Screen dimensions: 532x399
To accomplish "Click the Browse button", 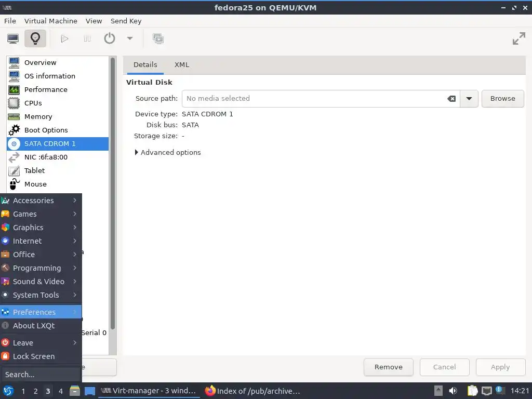I will [502, 99].
